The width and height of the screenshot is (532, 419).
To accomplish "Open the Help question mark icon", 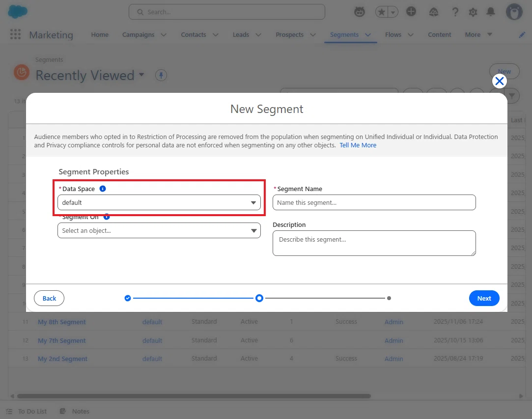I will click(455, 12).
